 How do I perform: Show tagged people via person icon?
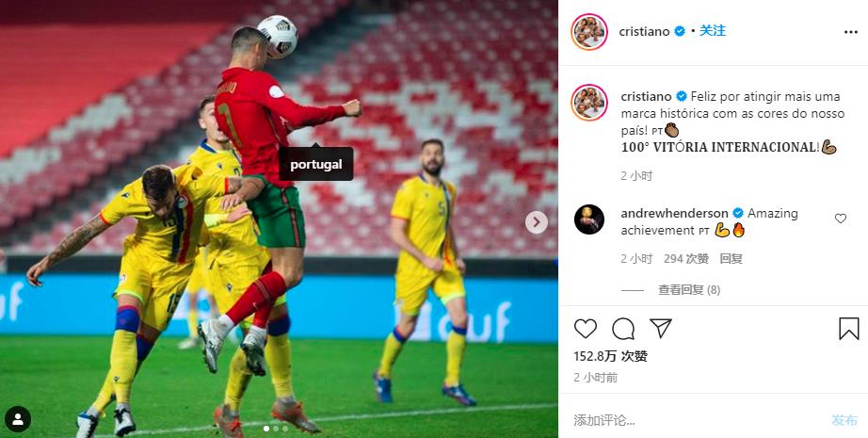point(18,419)
